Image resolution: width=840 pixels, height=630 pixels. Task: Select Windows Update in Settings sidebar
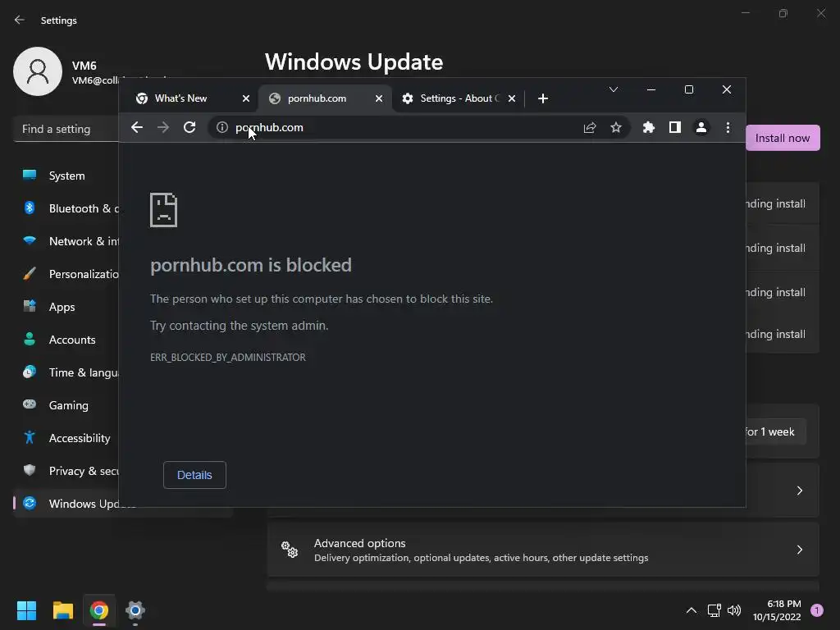tap(66, 504)
